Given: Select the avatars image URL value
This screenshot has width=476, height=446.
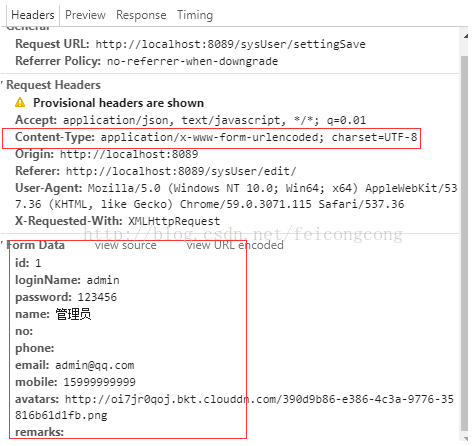Looking at the screenshot, I should 234,407.
